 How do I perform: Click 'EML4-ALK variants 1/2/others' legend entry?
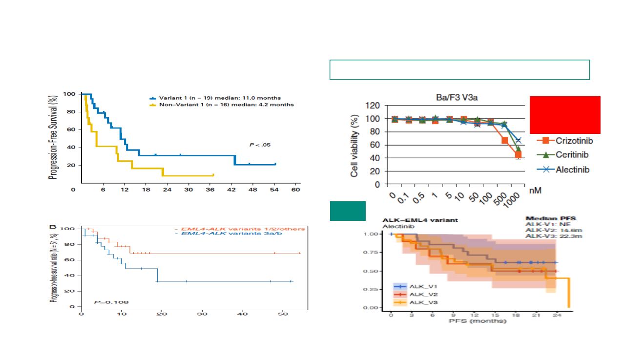click(x=239, y=229)
